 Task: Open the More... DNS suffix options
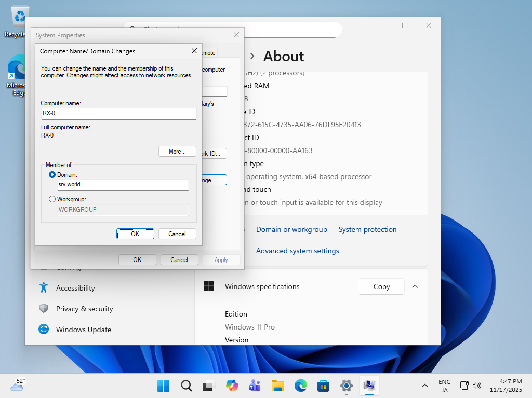pyautogui.click(x=177, y=152)
